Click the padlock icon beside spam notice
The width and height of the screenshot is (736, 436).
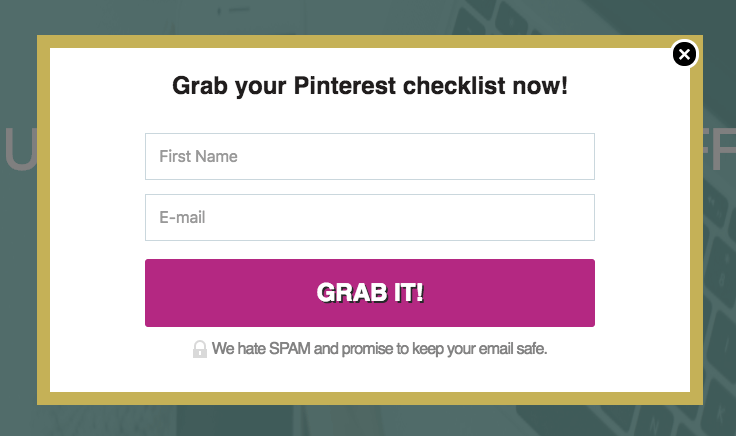click(x=199, y=349)
